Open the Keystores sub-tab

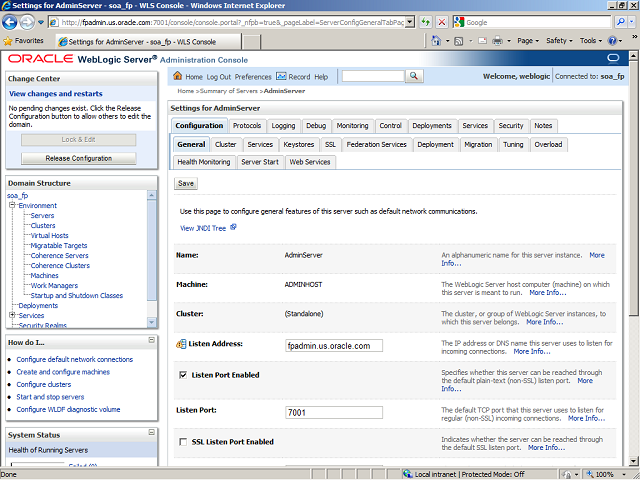[x=298, y=144]
